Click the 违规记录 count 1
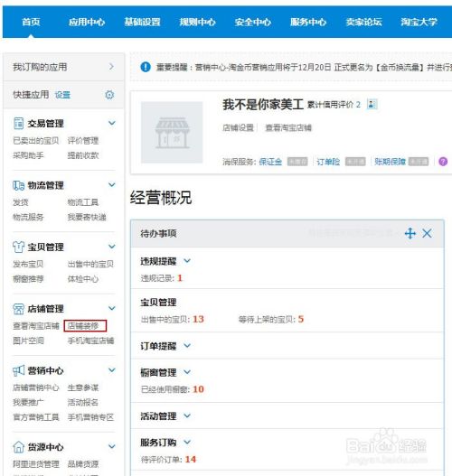This screenshot has width=452, height=476. [x=180, y=278]
